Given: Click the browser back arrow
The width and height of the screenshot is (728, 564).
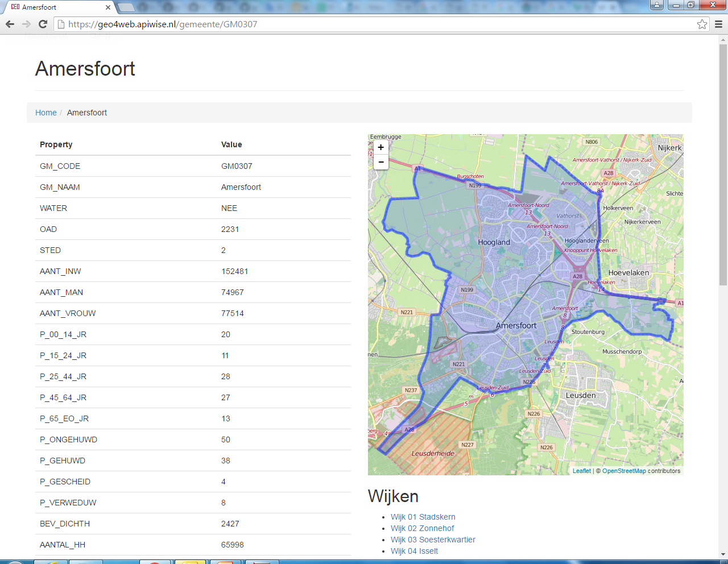Looking at the screenshot, I should tap(10, 24).
